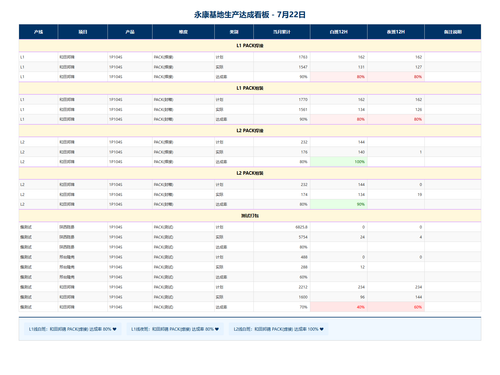Viewport: 500px width, 375px height.
Task: Select the day-shift actual value 140
Action: coord(361,152)
